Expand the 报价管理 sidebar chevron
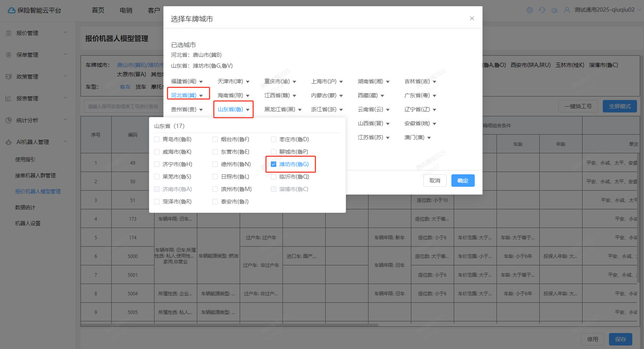This screenshot has width=644, height=349. coord(65,33)
